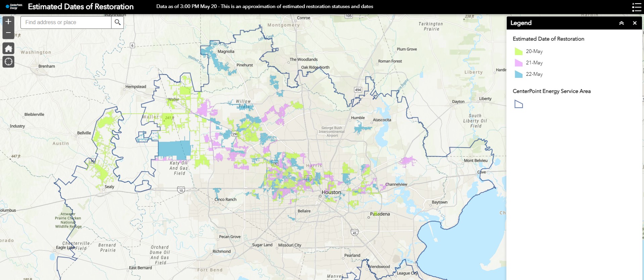The image size is (644, 280).
Task: Find my location on the map
Action: 8,62
